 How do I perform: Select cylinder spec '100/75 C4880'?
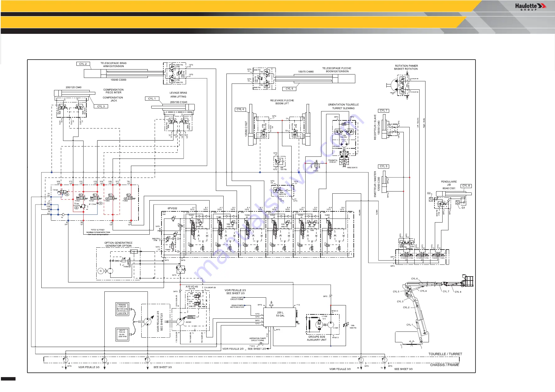tap(306, 72)
